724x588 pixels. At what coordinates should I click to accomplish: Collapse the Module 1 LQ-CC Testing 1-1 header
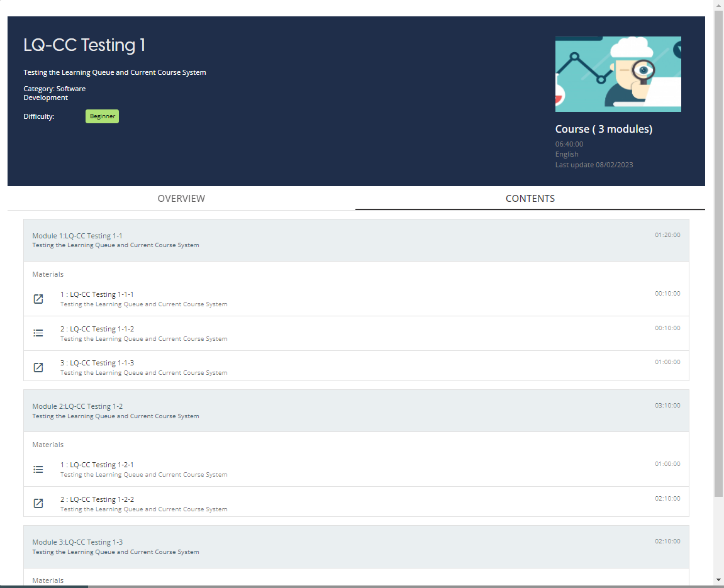point(356,240)
